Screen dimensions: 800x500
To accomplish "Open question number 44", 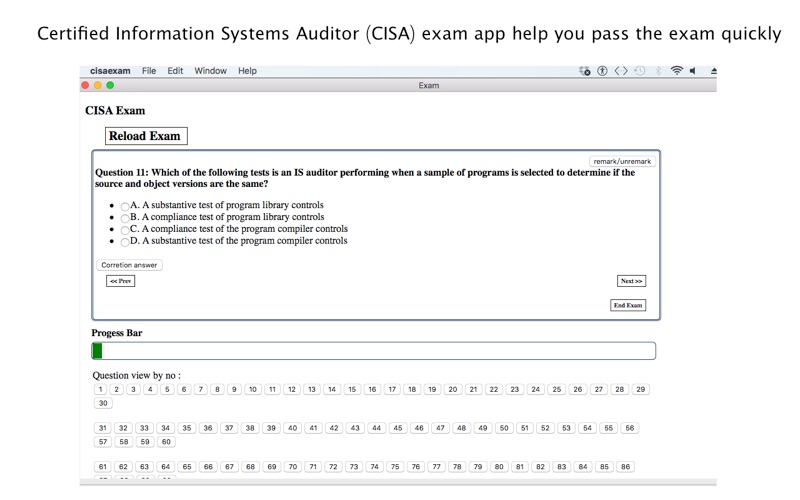I will (377, 428).
